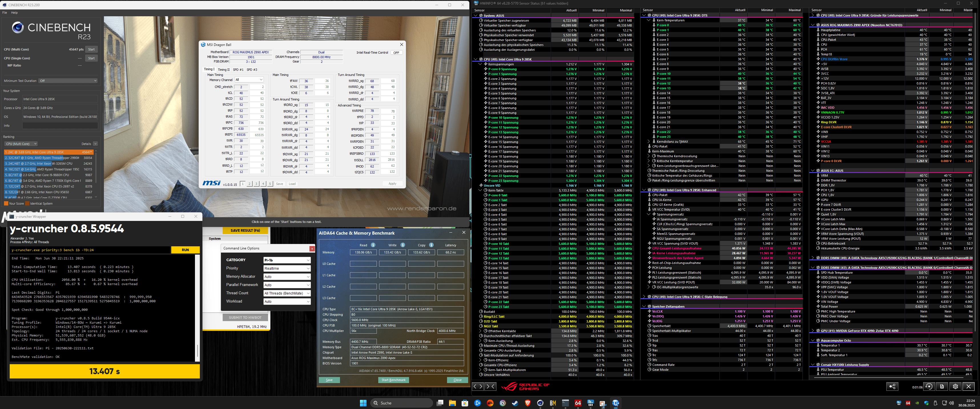The width and height of the screenshot is (980, 409).
Task: Open Ubisoft Connect taskbar icon
Action: [x=502, y=403]
